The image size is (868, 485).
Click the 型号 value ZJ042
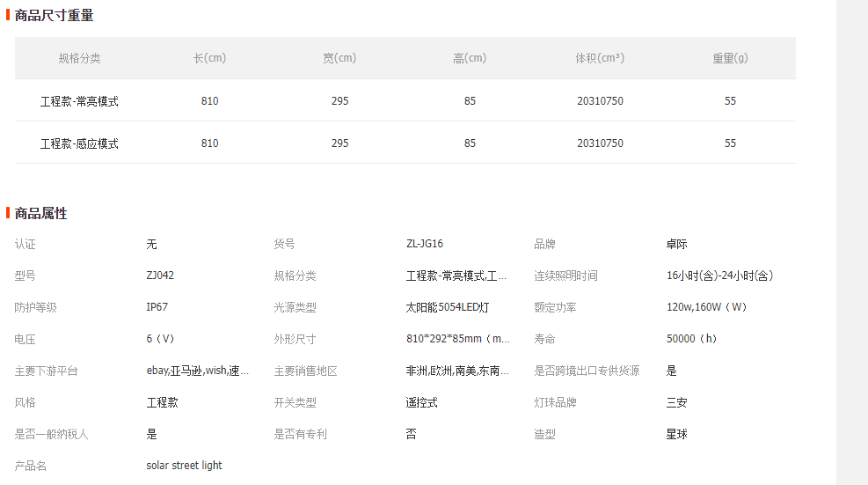(x=160, y=276)
